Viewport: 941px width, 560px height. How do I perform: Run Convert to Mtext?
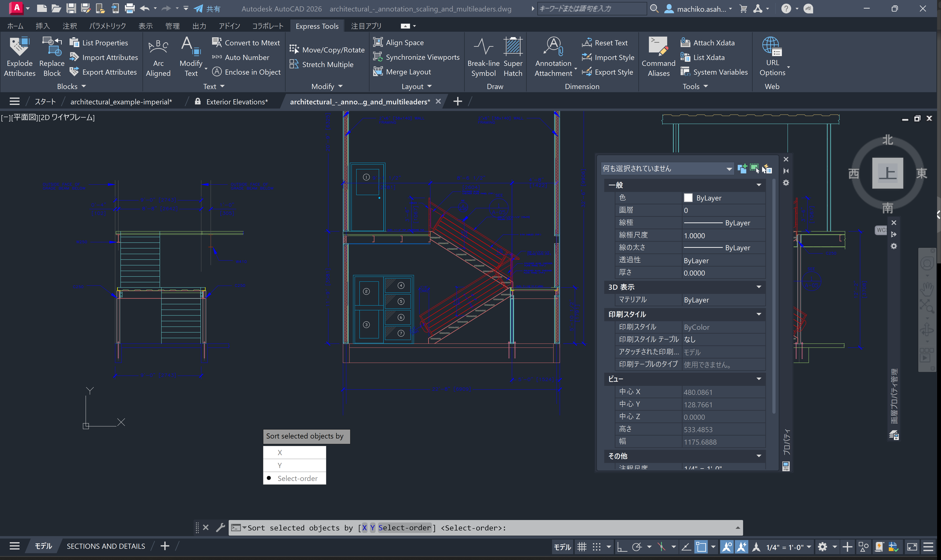246,43
